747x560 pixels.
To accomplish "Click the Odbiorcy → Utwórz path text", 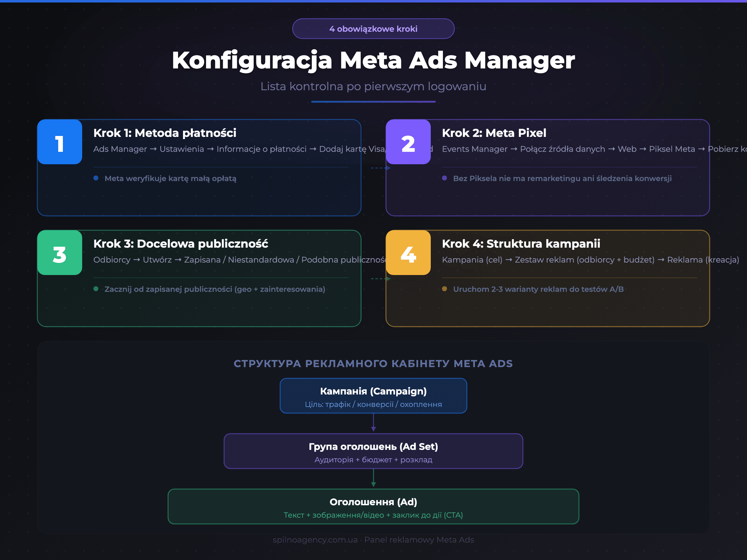I will pyautogui.click(x=240, y=259).
